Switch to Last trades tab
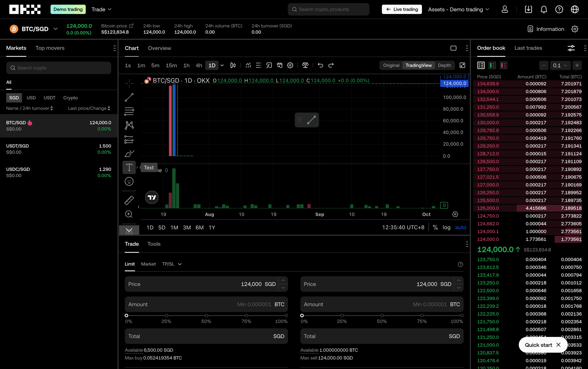The width and height of the screenshot is (588, 369). [x=528, y=48]
